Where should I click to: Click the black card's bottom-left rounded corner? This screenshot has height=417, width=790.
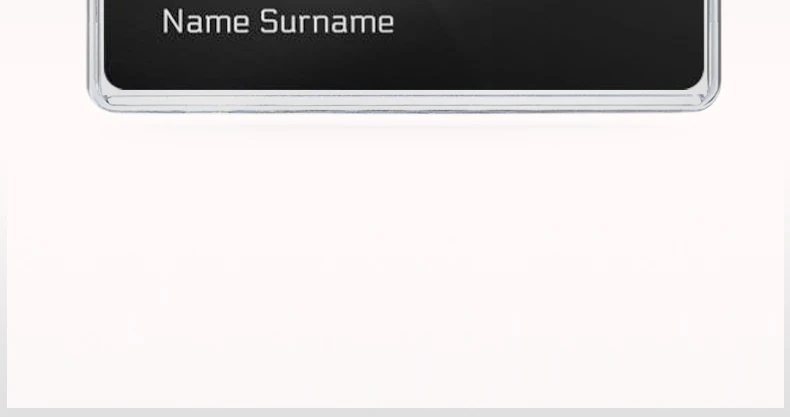click(x=111, y=83)
